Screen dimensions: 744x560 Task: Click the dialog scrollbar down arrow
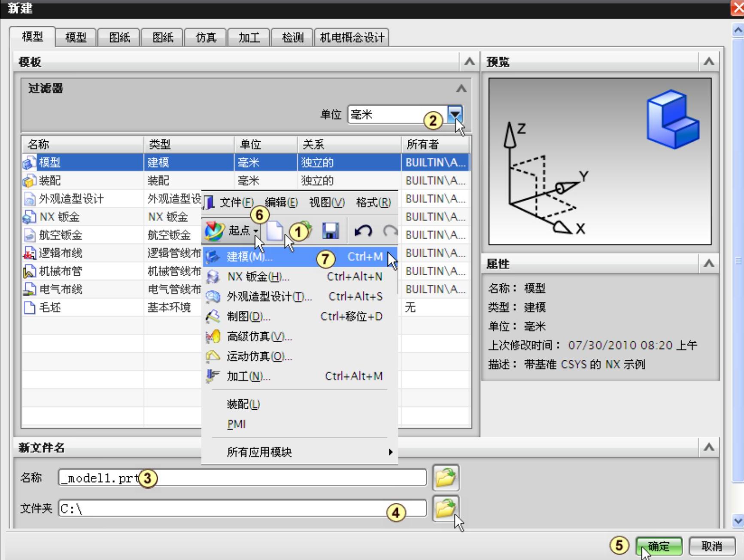[x=738, y=520]
